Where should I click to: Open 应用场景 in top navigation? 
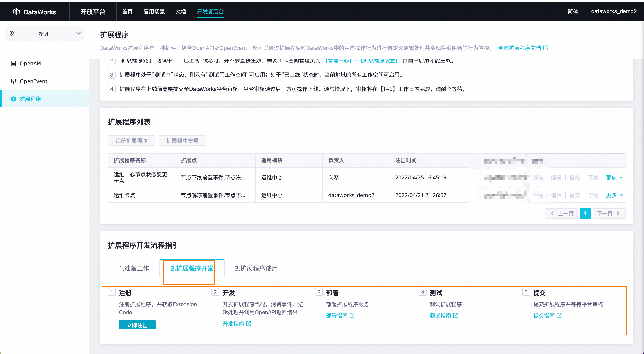coord(154,11)
